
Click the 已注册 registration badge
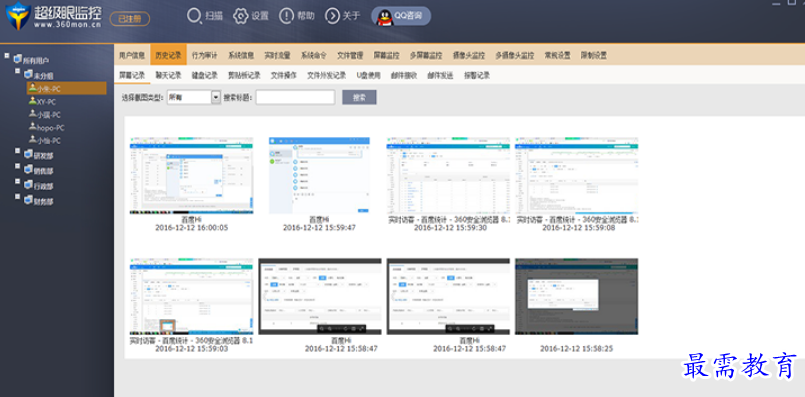coord(129,19)
